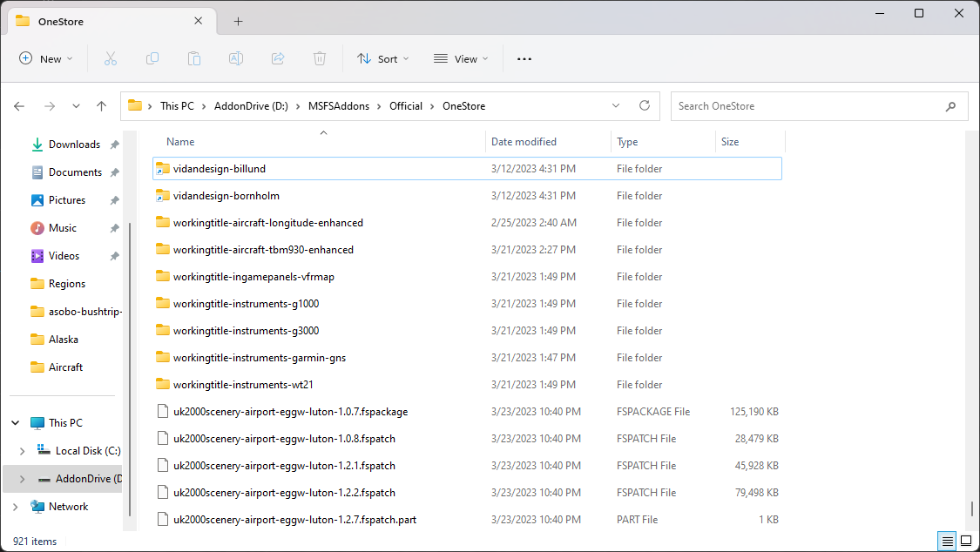
Task: Click the search magnifier icon
Action: (x=950, y=106)
